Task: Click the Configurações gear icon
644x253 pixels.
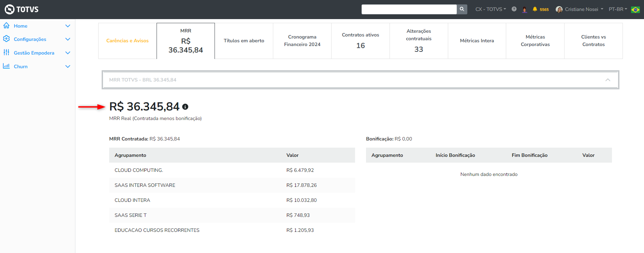Action: coord(6,39)
